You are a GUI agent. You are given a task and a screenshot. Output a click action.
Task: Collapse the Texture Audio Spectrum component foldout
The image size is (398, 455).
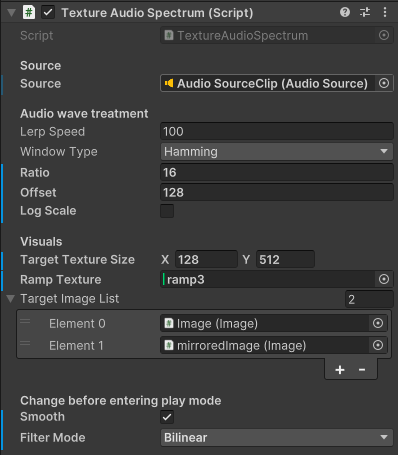(12, 13)
